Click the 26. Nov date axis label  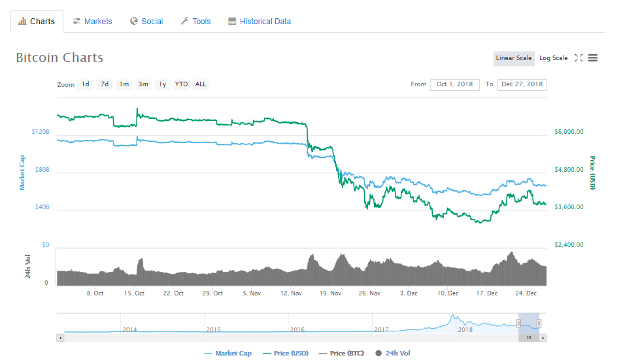click(x=369, y=293)
